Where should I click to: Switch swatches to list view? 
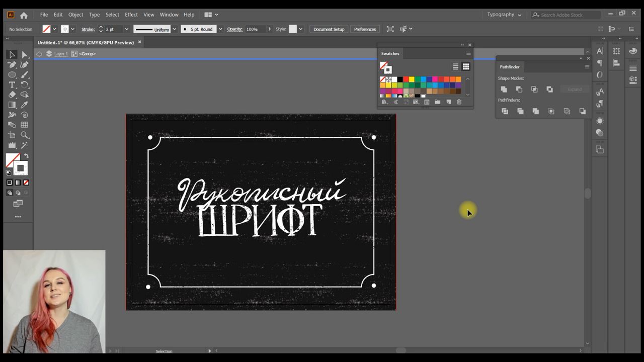tap(455, 66)
